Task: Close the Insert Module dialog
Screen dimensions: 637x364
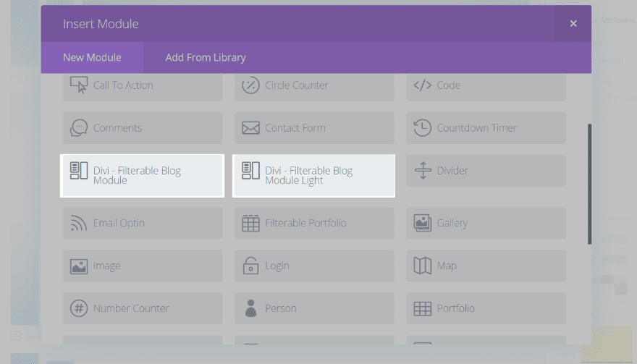Action: (573, 24)
